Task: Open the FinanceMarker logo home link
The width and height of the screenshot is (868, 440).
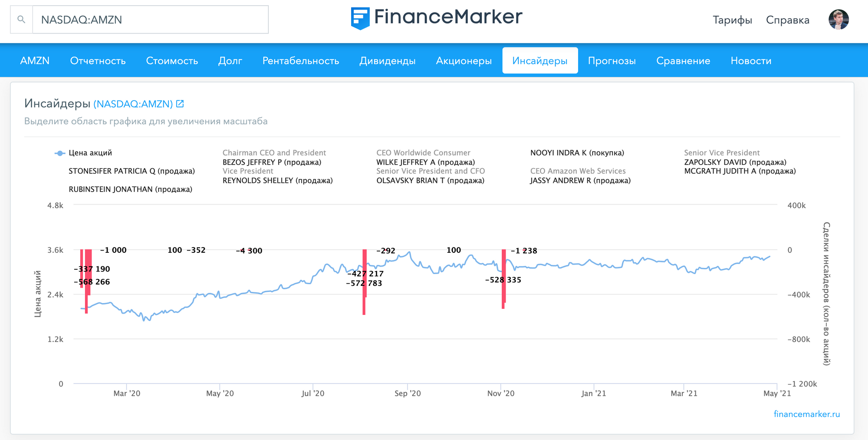Action: click(x=436, y=18)
